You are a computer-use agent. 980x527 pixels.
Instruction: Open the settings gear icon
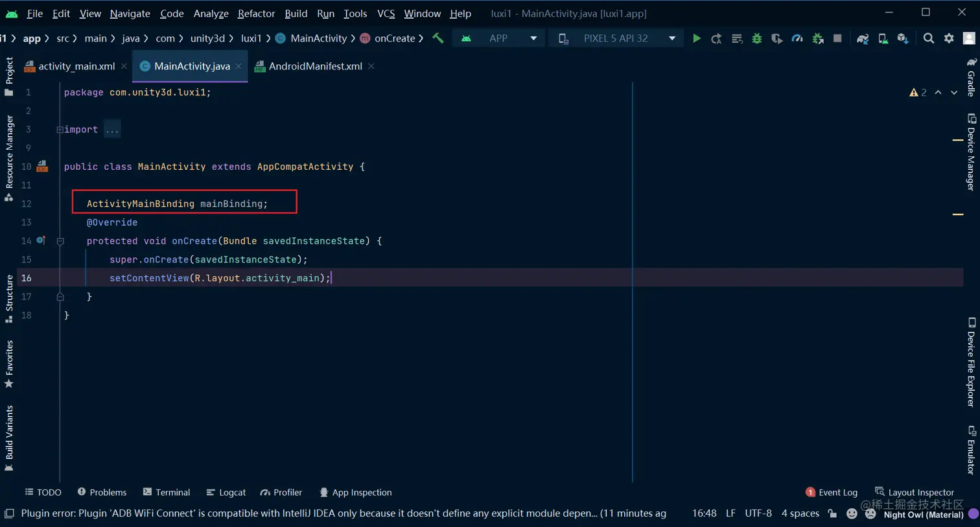click(x=949, y=39)
